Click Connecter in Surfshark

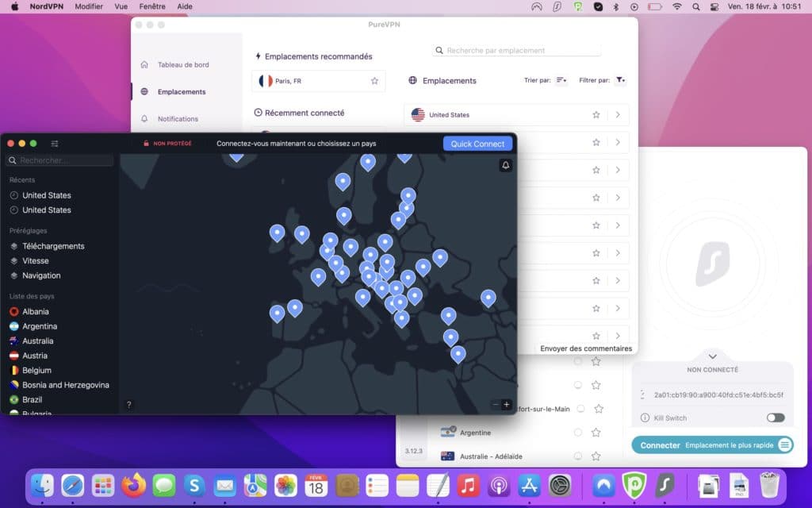click(x=660, y=445)
